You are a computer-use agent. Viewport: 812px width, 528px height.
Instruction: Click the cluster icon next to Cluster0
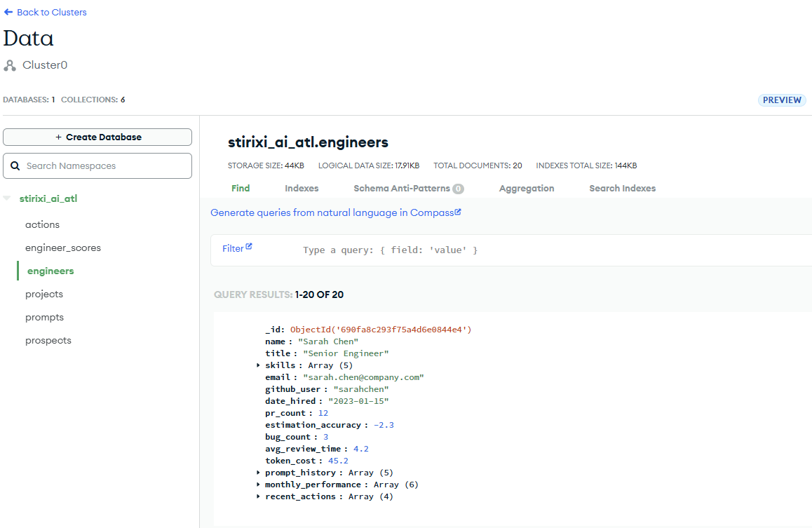(9, 65)
